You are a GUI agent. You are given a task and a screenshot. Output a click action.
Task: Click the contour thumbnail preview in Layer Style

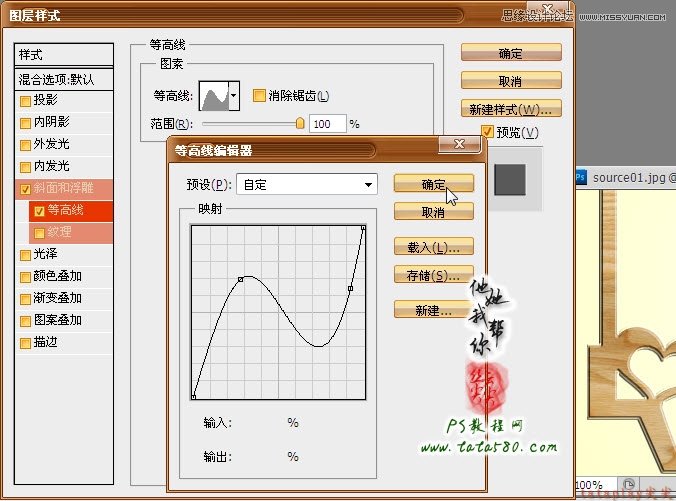click(x=214, y=96)
